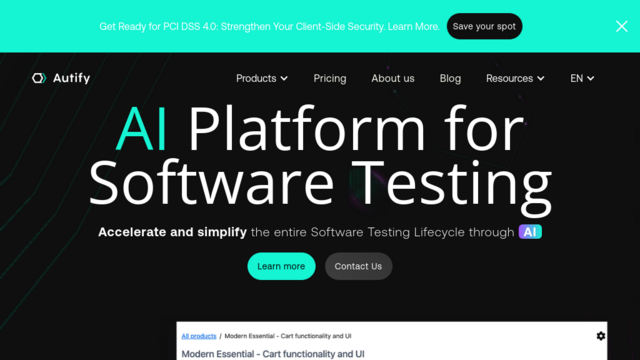640x360 pixels.
Task: Open the EN language selector
Action: pyautogui.click(x=582, y=78)
